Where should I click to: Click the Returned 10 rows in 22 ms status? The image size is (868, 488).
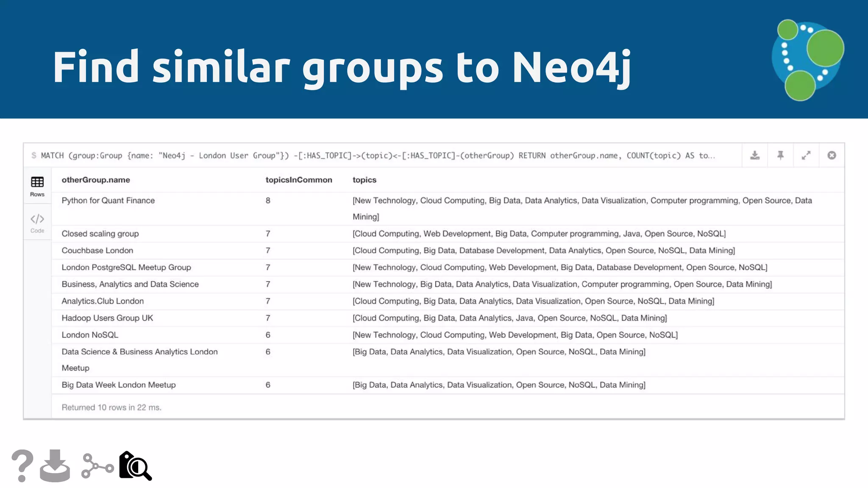tap(111, 407)
